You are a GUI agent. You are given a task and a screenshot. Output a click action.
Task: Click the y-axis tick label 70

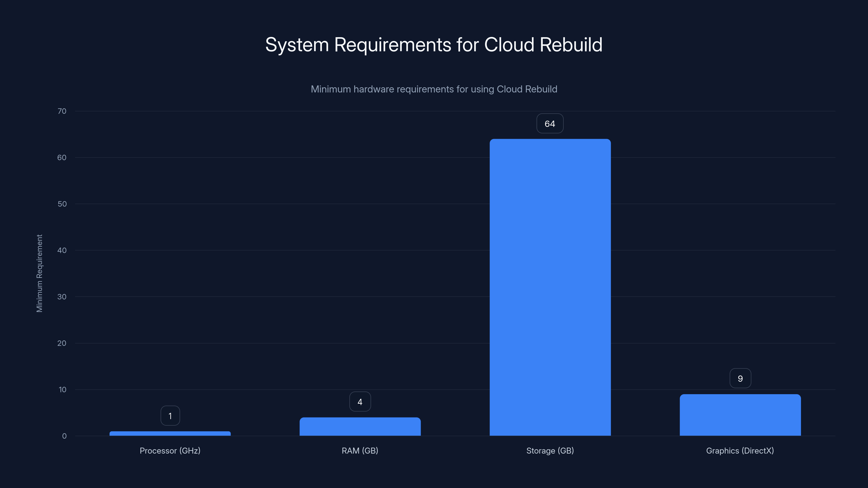[x=62, y=111]
